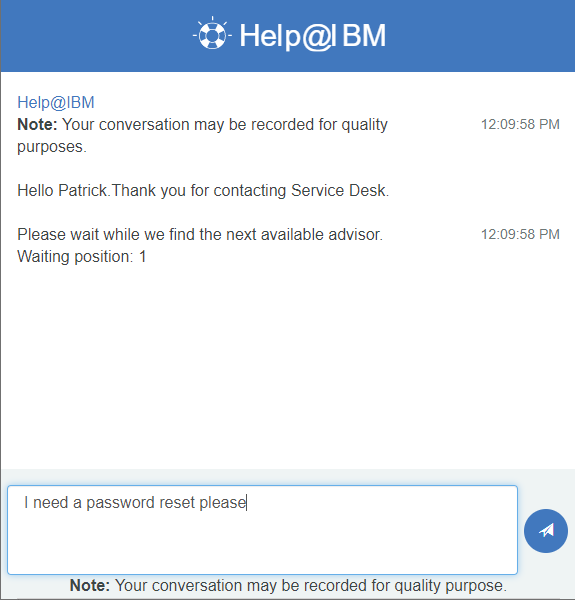Focus the message text box
The height and width of the screenshot is (600, 575).
click(262, 530)
